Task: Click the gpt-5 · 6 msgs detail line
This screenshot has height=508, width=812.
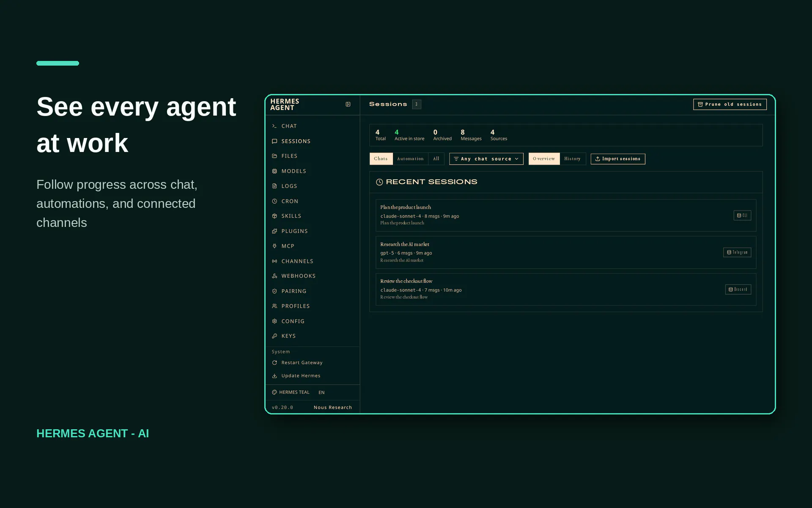Action: 406,253
